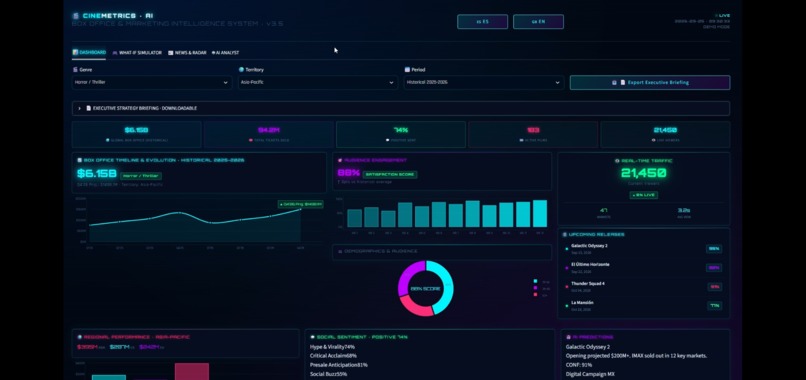
Task: Click the document icon on the Export button
Action: pos(623,82)
